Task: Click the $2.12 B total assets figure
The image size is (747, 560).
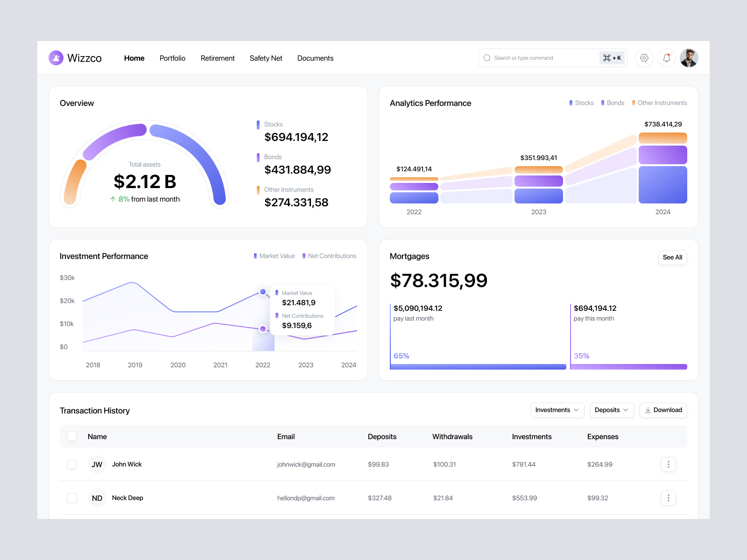Action: pyautogui.click(x=145, y=182)
